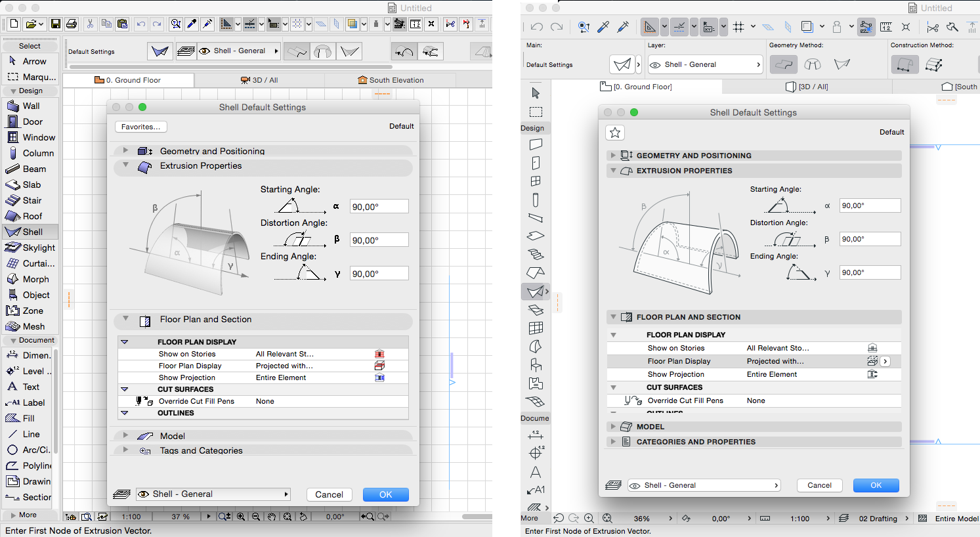Click the Starting Angle field in left dialog
Screen dimensions: 980x537
[x=379, y=207]
